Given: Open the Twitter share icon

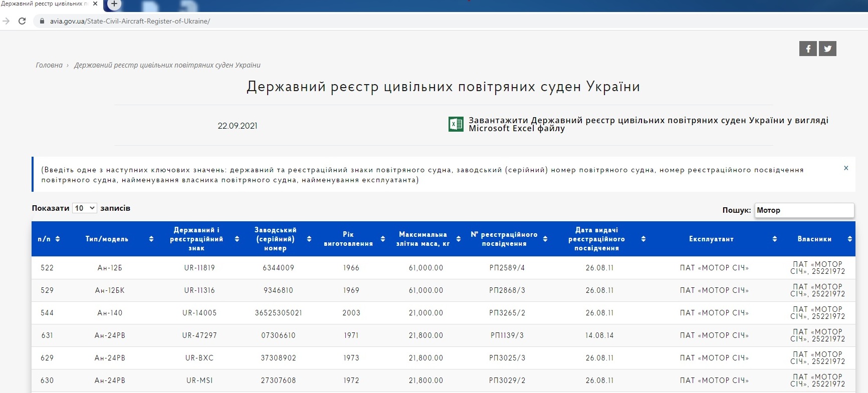Looking at the screenshot, I should (827, 49).
